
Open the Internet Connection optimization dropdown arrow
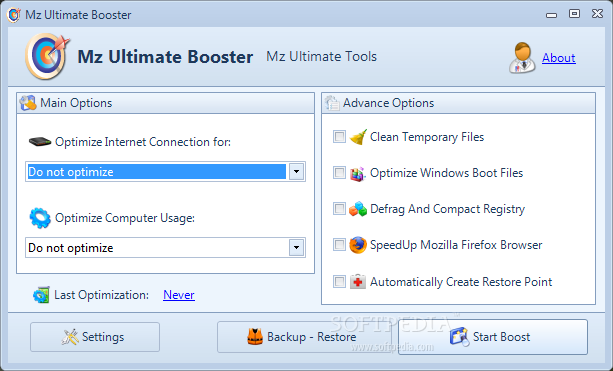(x=296, y=172)
